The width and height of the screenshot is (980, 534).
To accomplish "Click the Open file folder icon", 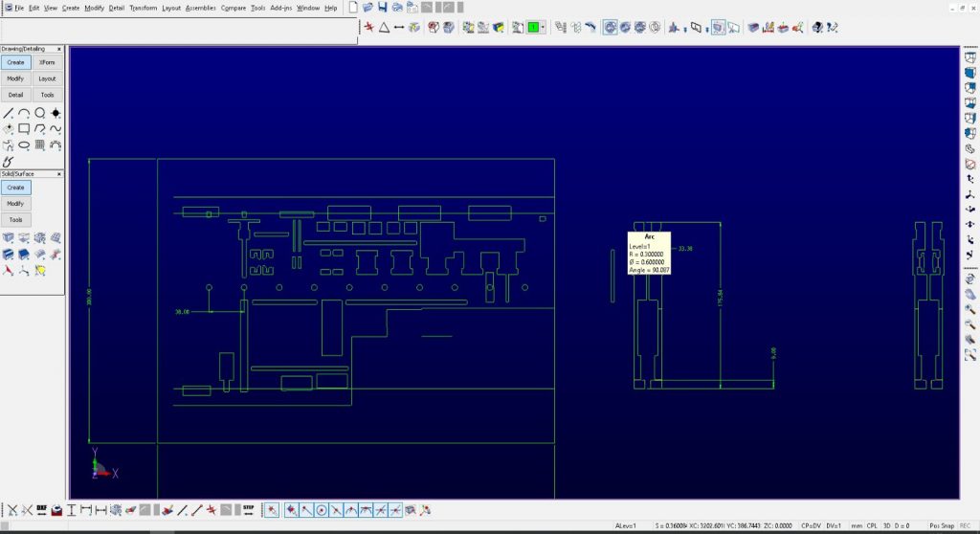I will 367,8.
